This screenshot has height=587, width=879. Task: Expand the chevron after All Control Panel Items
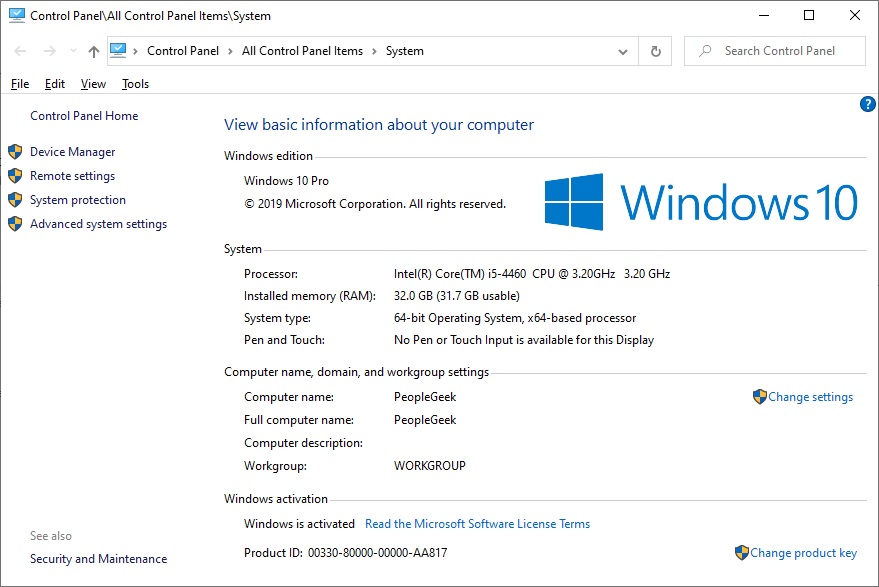tap(374, 52)
